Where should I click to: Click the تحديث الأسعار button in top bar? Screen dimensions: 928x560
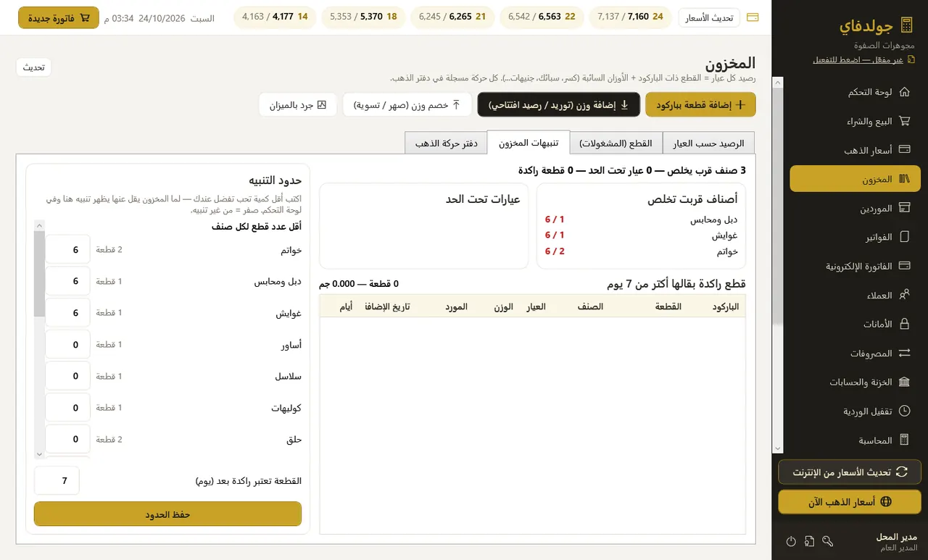(709, 17)
